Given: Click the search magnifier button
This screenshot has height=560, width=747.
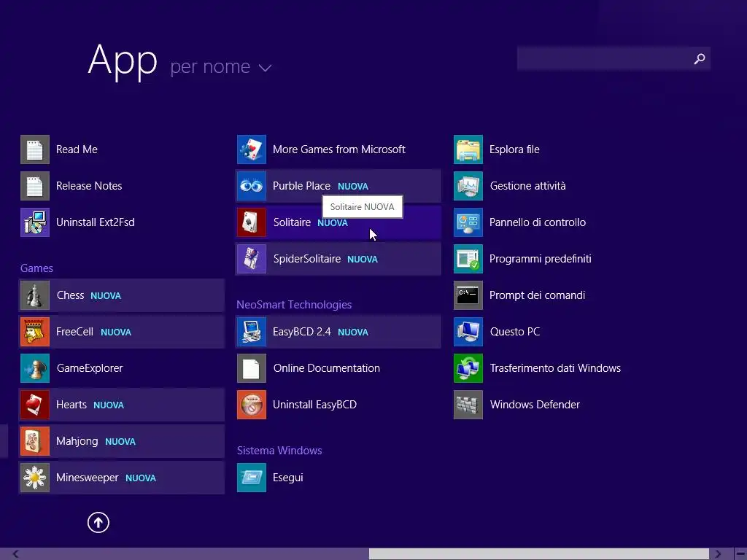Looking at the screenshot, I should [700, 58].
